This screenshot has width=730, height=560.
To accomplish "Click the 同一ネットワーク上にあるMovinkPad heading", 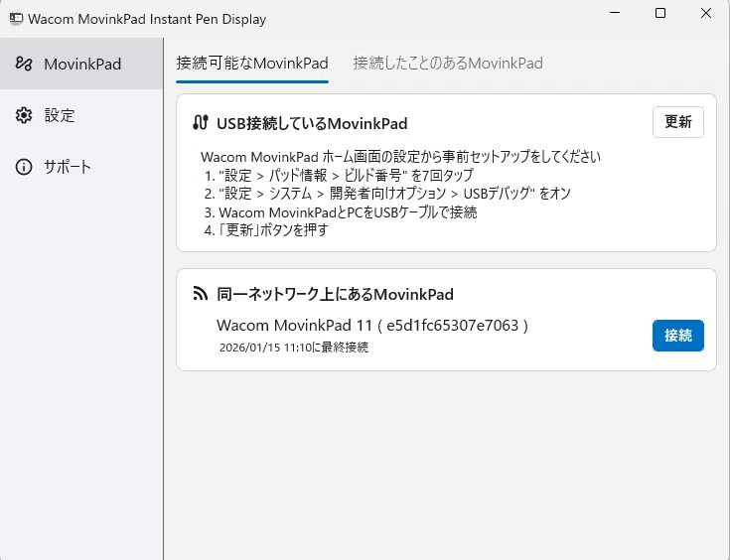I will click(x=335, y=294).
